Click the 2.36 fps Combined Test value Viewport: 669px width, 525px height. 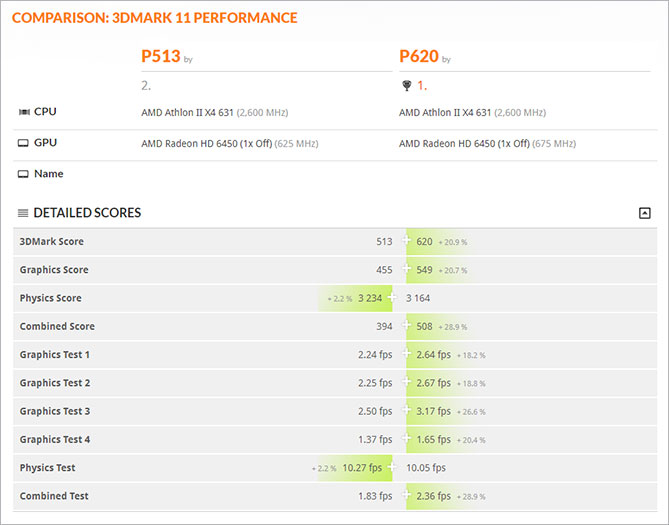click(x=433, y=496)
